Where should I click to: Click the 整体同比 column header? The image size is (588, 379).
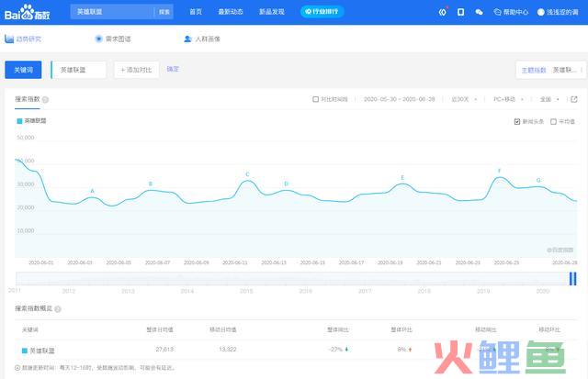[338, 330]
